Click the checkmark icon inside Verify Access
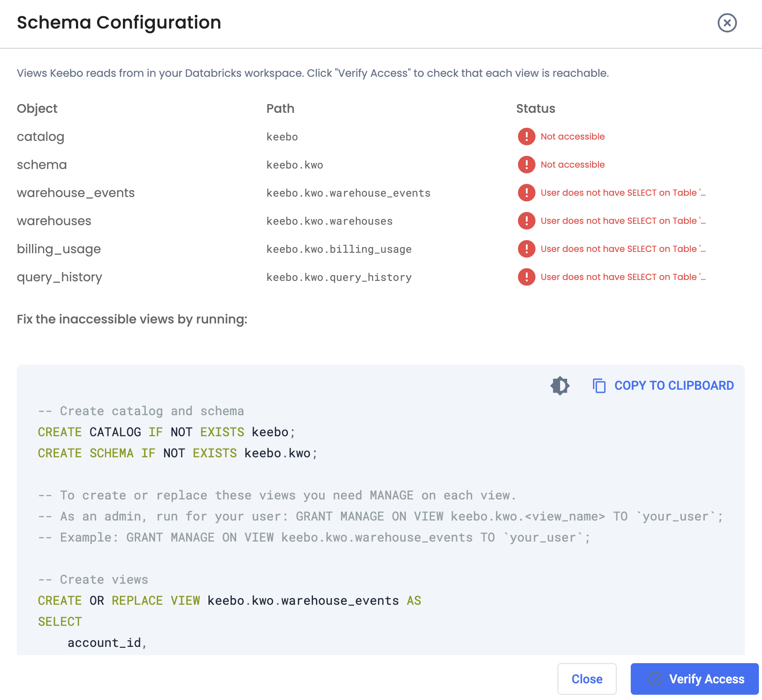This screenshot has height=700, width=762. pyautogui.click(x=655, y=679)
